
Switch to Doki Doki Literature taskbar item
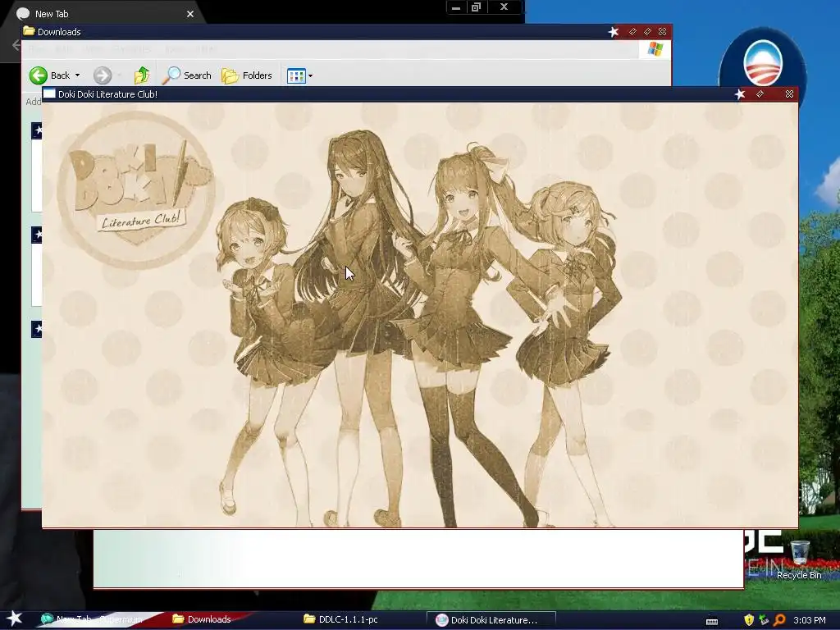click(491, 620)
